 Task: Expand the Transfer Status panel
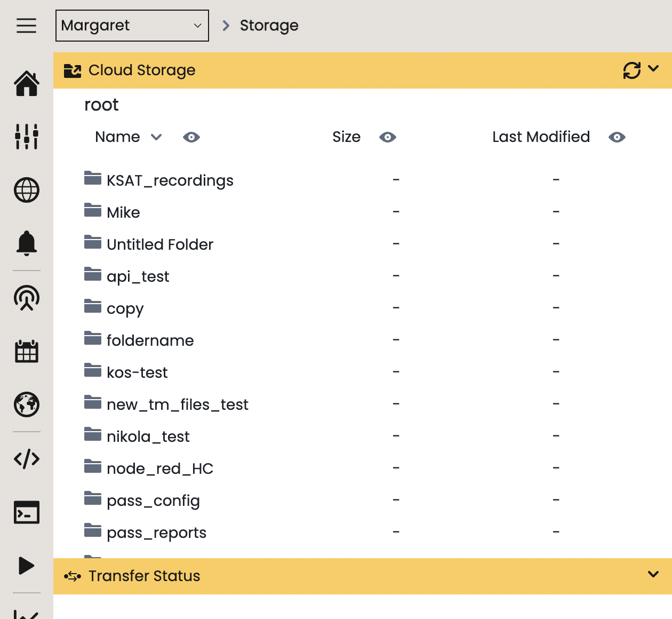[653, 575]
